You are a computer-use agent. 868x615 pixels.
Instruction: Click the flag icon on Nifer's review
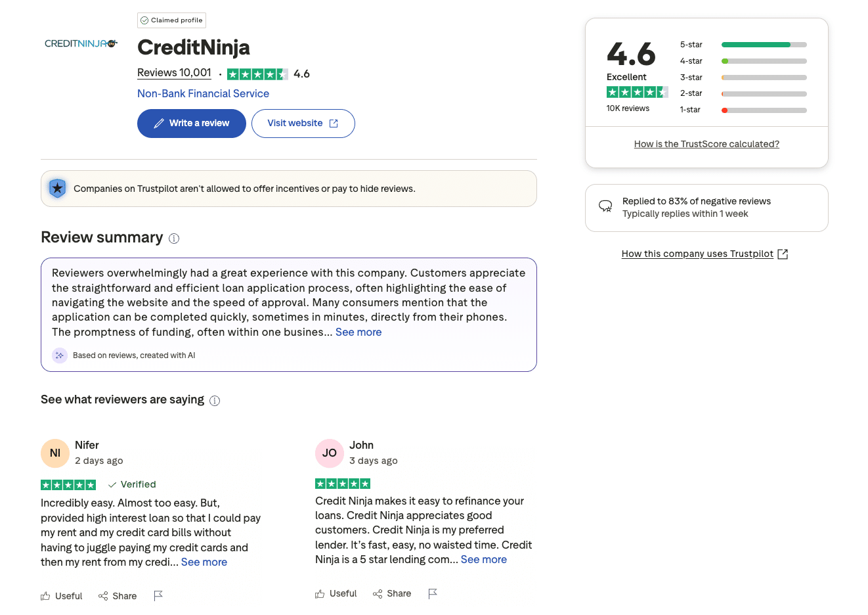coord(158,595)
